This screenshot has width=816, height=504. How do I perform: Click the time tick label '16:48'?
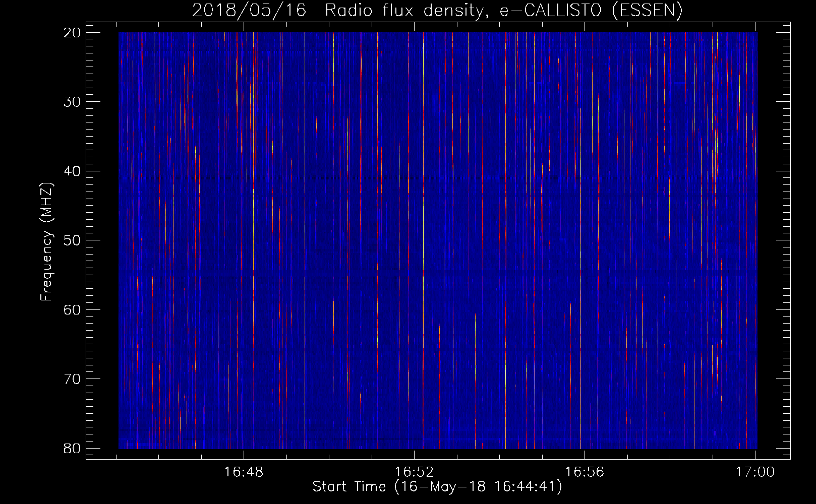tap(244, 472)
